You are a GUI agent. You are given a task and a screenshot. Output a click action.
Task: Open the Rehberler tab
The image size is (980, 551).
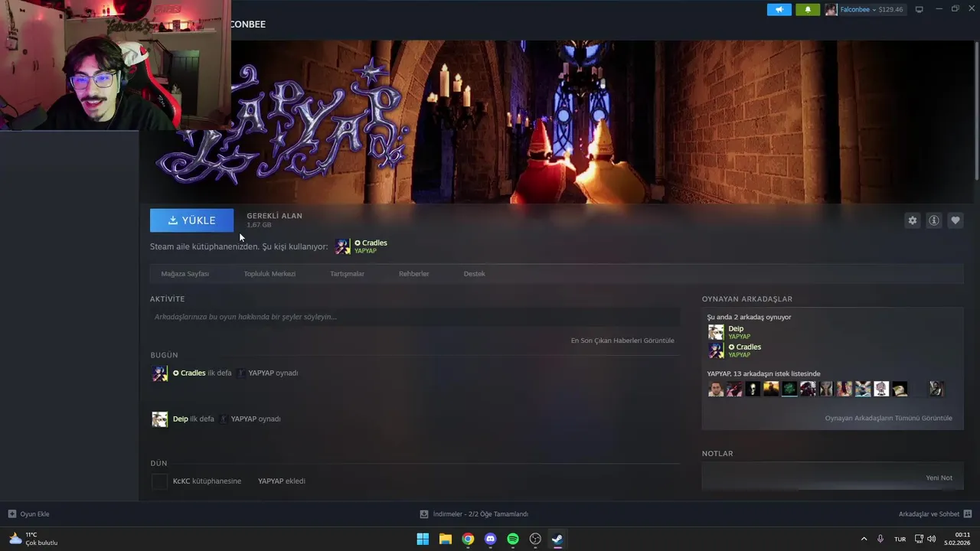click(413, 274)
